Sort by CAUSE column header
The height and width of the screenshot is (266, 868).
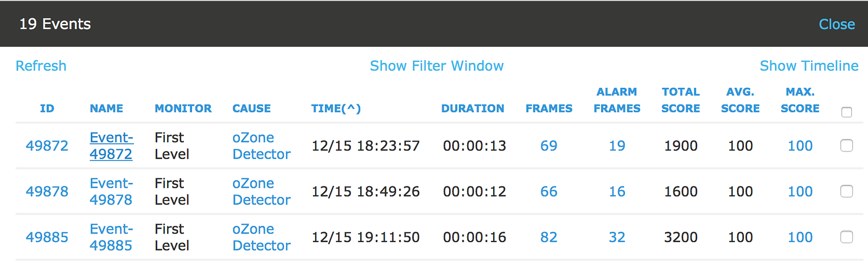pyautogui.click(x=252, y=109)
